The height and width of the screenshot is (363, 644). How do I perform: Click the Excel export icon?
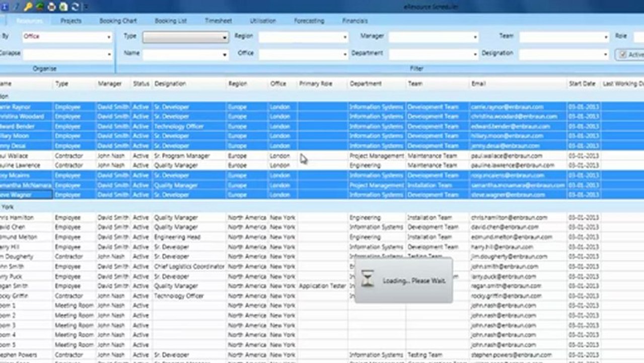63,7
